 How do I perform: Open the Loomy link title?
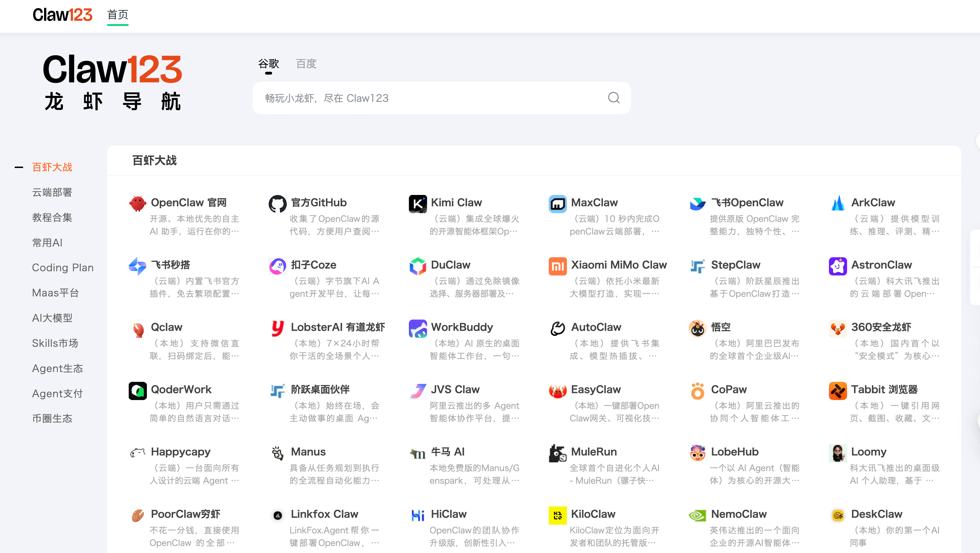[x=868, y=452]
